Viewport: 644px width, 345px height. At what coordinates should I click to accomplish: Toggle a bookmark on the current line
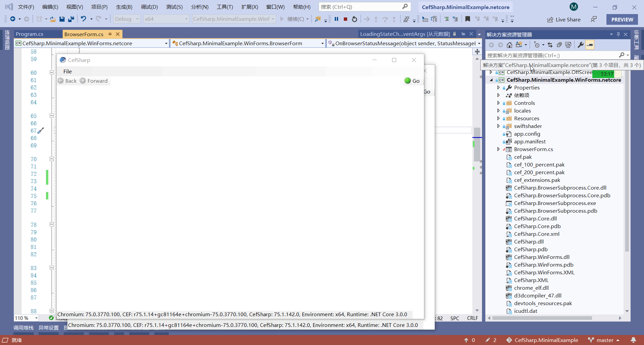(x=468, y=19)
